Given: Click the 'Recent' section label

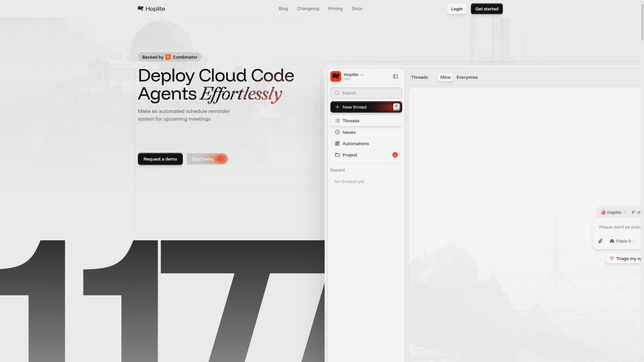Looking at the screenshot, I should tap(337, 170).
